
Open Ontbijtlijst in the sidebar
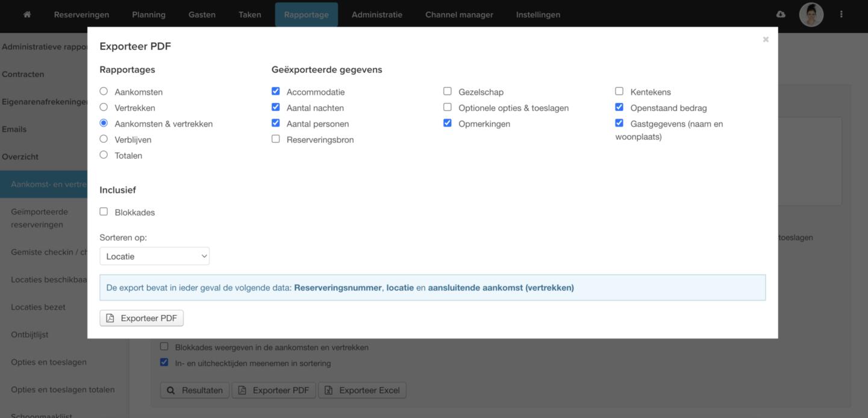coord(30,334)
